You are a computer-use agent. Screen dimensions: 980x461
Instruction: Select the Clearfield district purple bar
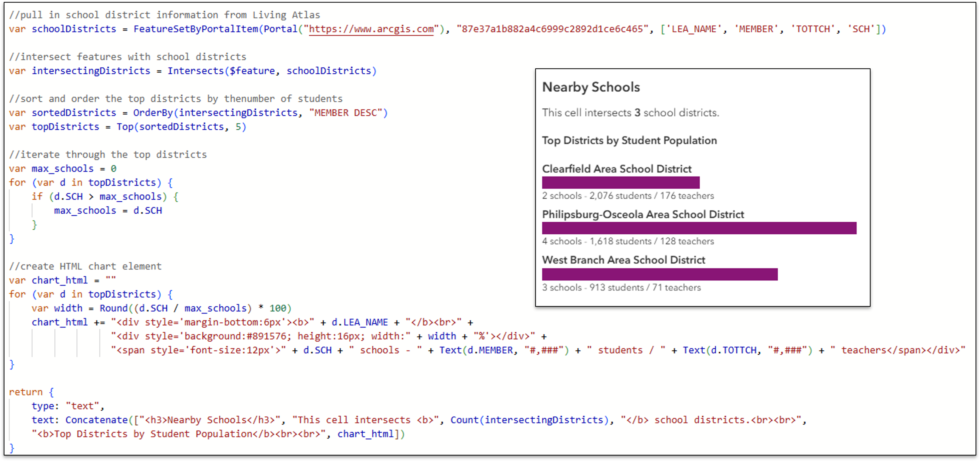(x=620, y=182)
